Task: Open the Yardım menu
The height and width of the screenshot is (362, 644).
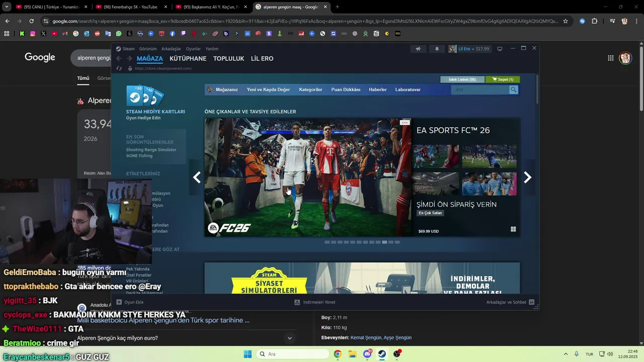Action: [212, 49]
